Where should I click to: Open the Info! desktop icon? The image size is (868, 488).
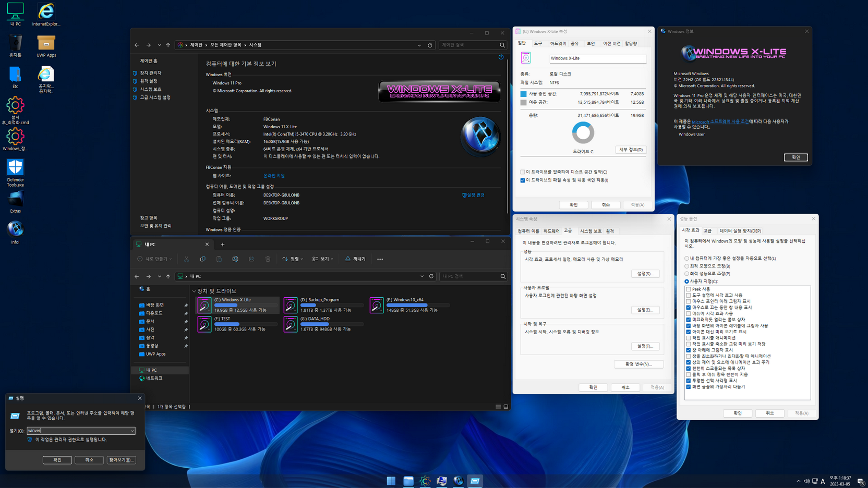[15, 233]
